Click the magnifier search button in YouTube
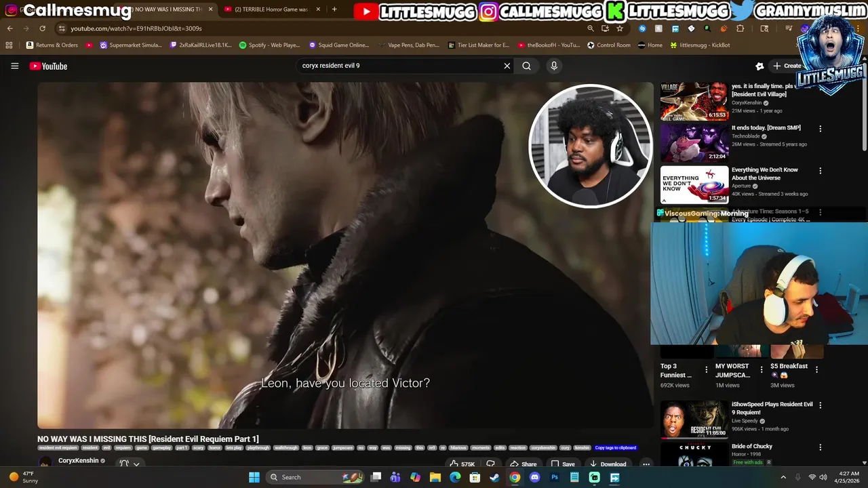This screenshot has height=488, width=868. [x=526, y=66]
